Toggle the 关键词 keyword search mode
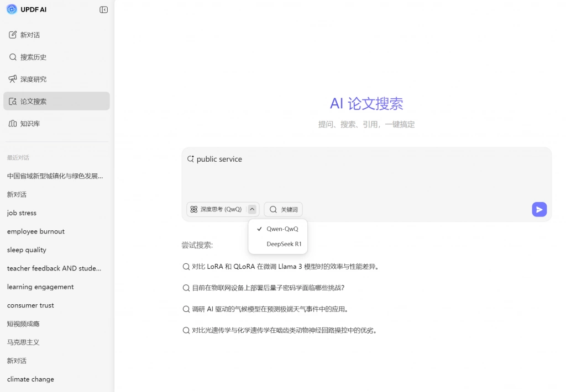This screenshot has width=566, height=392. pos(284,209)
